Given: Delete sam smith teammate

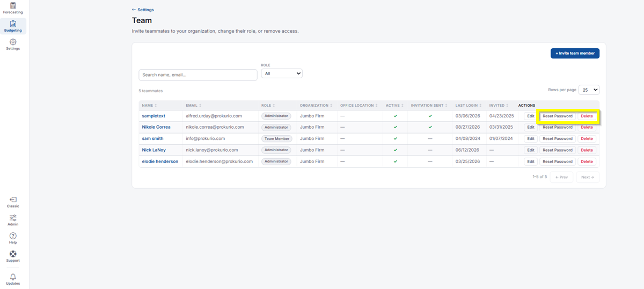Looking at the screenshot, I should (587, 138).
